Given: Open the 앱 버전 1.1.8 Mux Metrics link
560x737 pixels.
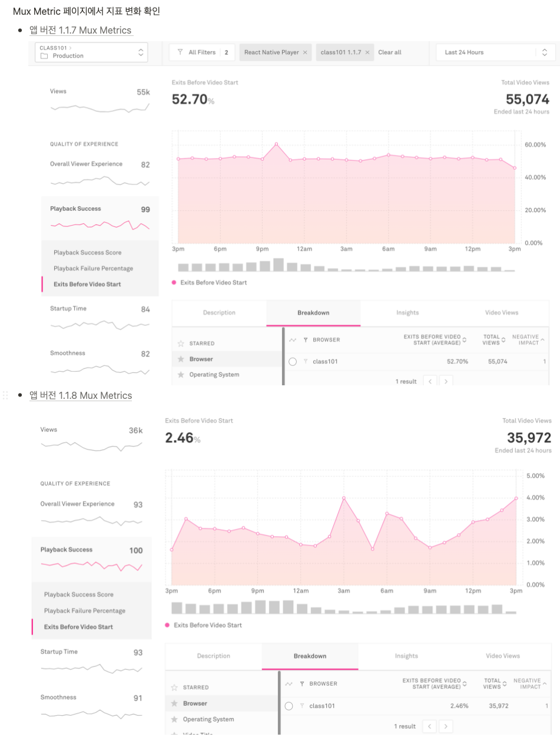Looking at the screenshot, I should pyautogui.click(x=81, y=395).
